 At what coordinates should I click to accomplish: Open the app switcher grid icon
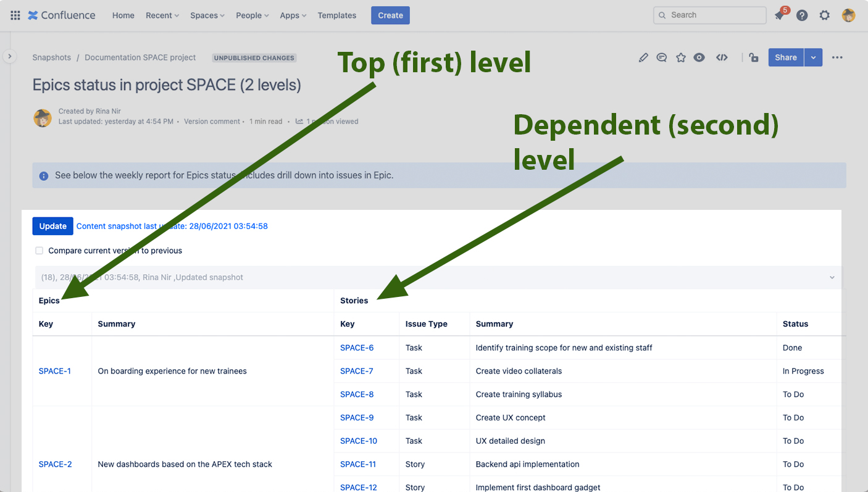(15, 15)
